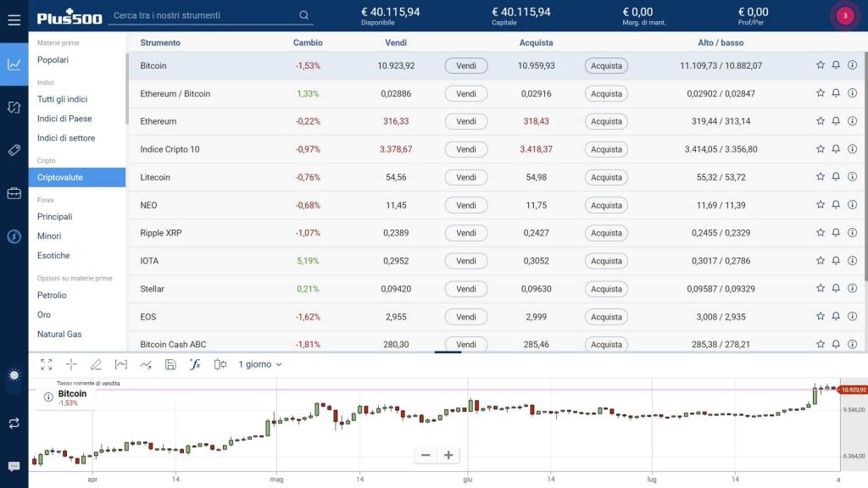The width and height of the screenshot is (868, 488).
Task: Set alert bell for NEO row
Action: coord(836,205)
